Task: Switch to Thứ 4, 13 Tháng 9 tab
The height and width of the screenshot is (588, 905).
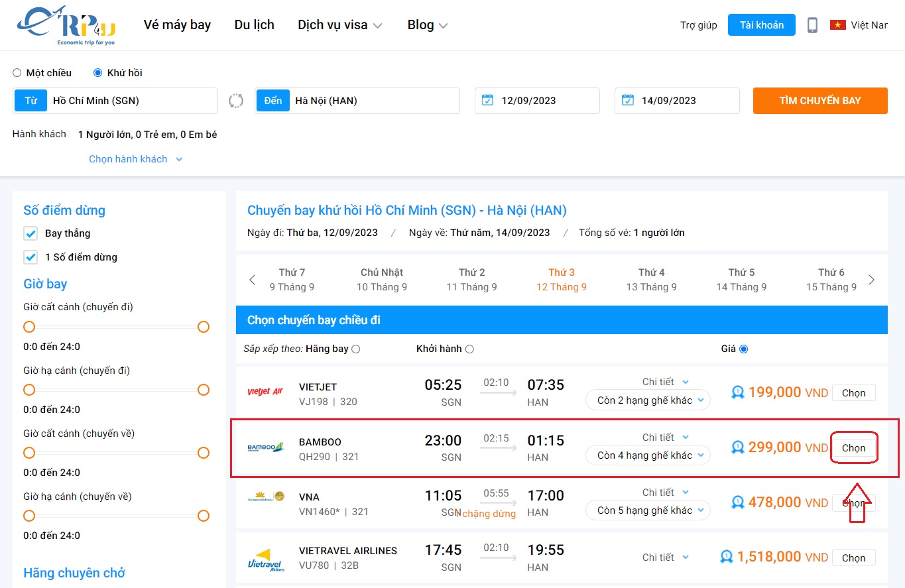Action: 652,280
